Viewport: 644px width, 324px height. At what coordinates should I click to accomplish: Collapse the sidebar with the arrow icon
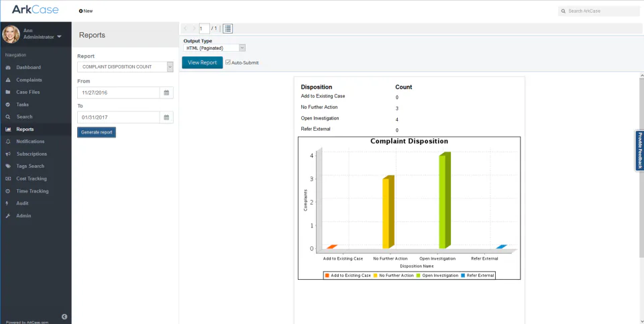pyautogui.click(x=64, y=317)
